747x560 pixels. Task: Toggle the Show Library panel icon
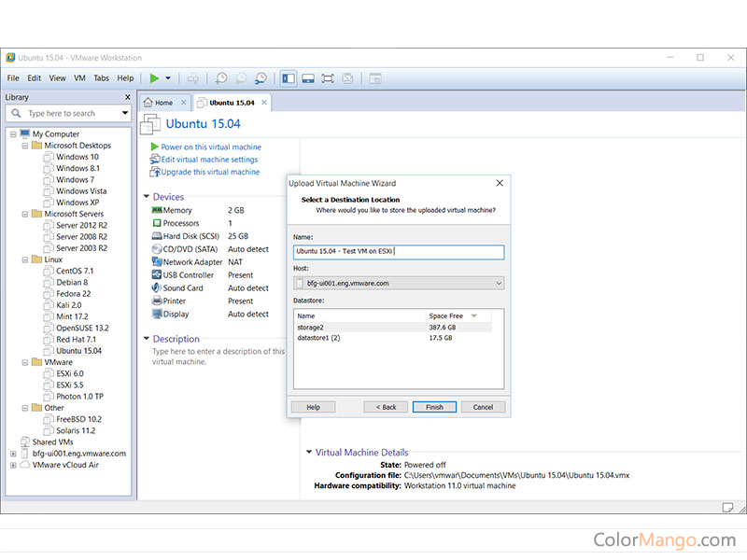click(289, 78)
